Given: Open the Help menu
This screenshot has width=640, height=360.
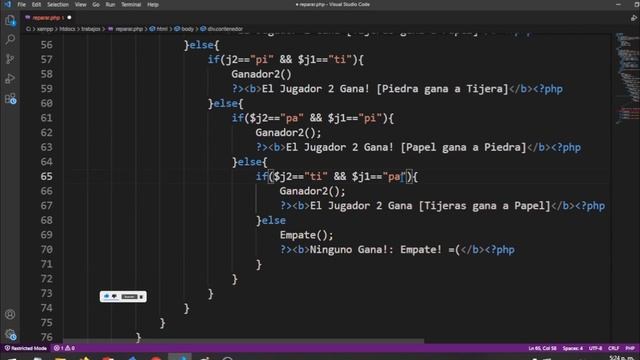Looking at the screenshot, I should (x=153, y=4).
